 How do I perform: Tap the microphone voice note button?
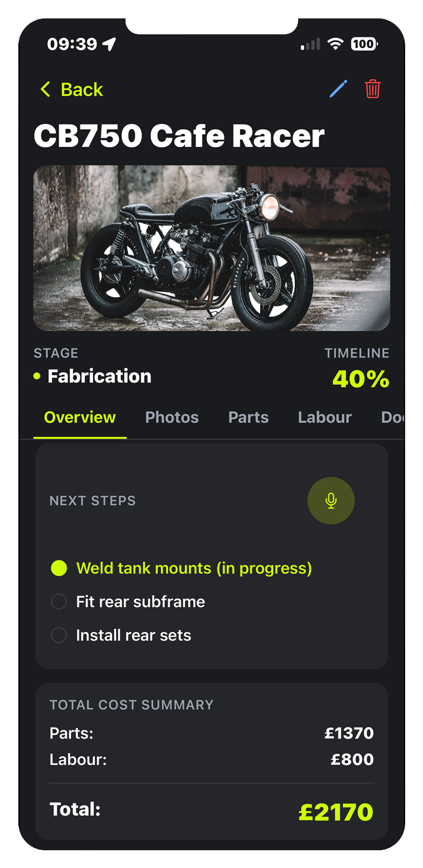[x=331, y=500]
